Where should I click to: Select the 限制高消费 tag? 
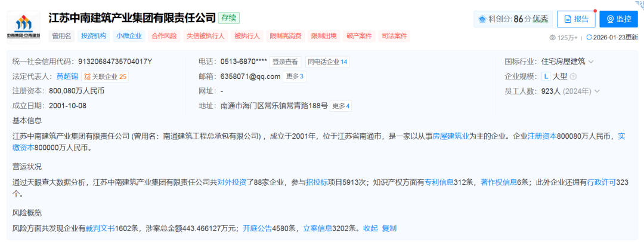286,36
